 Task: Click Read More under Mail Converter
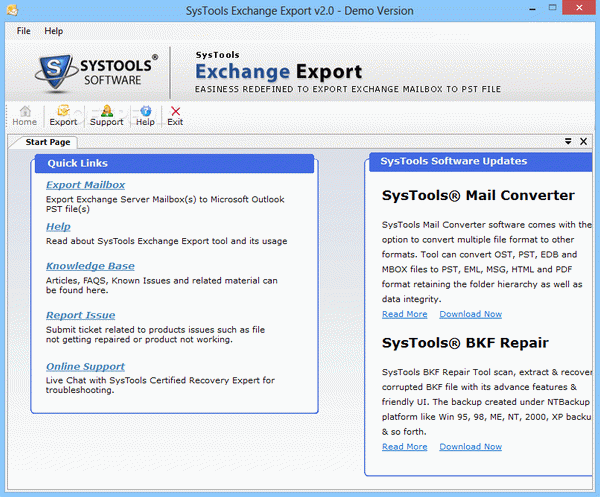pos(404,314)
